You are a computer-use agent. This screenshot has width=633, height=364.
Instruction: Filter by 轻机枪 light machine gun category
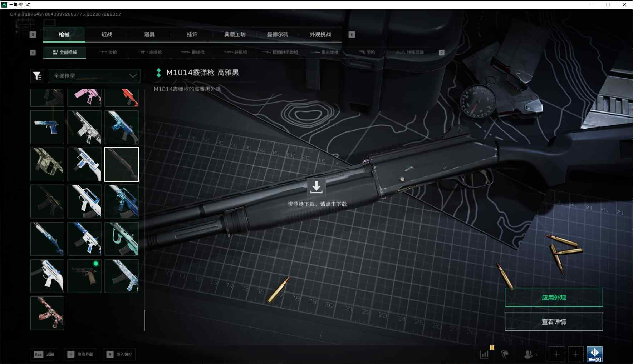[235, 52]
